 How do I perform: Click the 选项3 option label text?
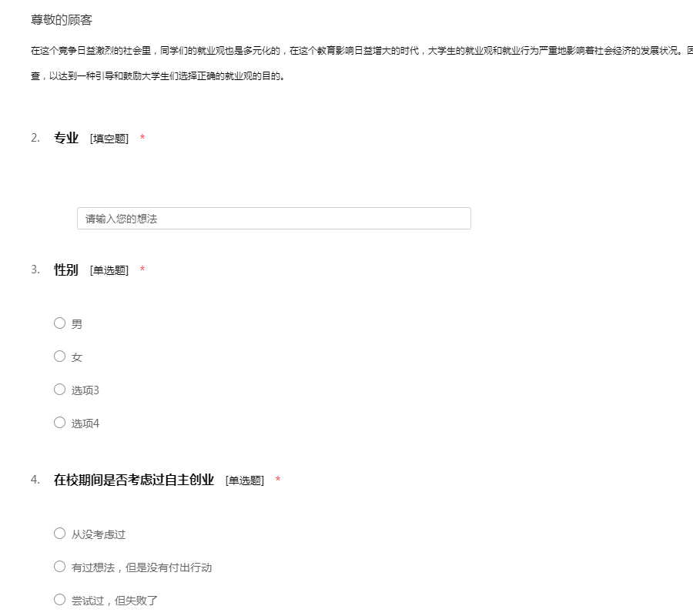(x=85, y=390)
